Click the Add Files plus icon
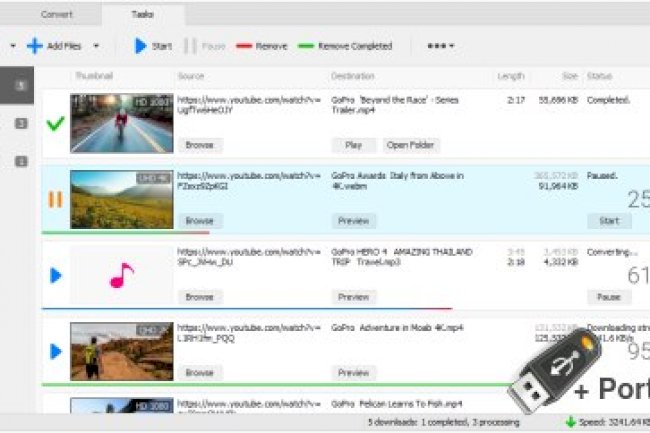650x433 pixels. [x=34, y=46]
